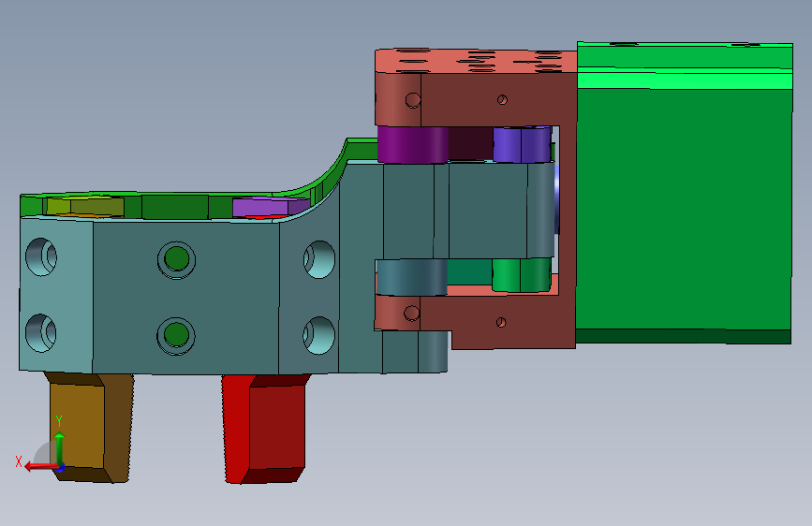
Task: Select the olive-yellow block on the upper edge
Action: click(85, 207)
